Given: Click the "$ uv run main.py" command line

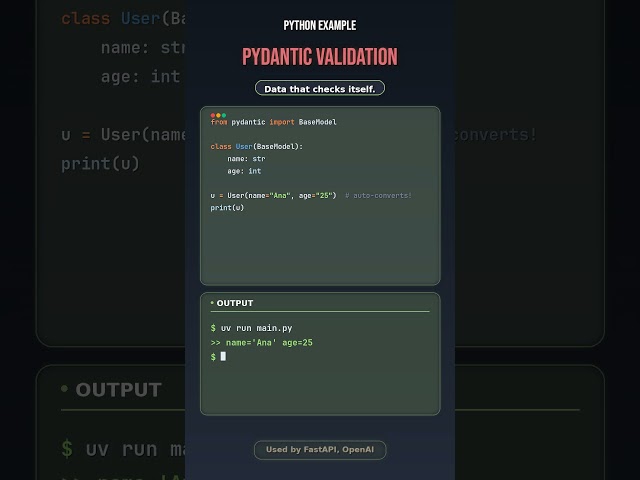Looking at the screenshot, I should tap(251, 328).
